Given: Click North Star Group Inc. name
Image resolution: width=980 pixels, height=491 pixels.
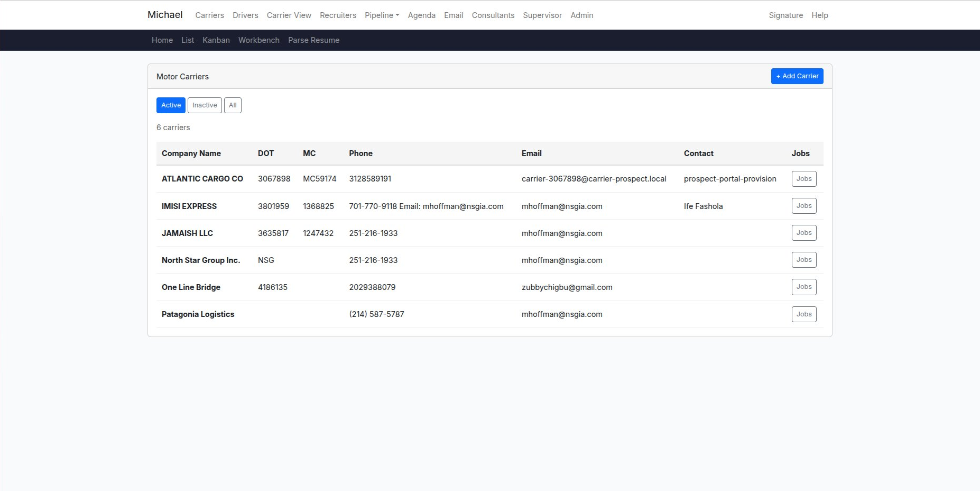Looking at the screenshot, I should pyautogui.click(x=201, y=260).
